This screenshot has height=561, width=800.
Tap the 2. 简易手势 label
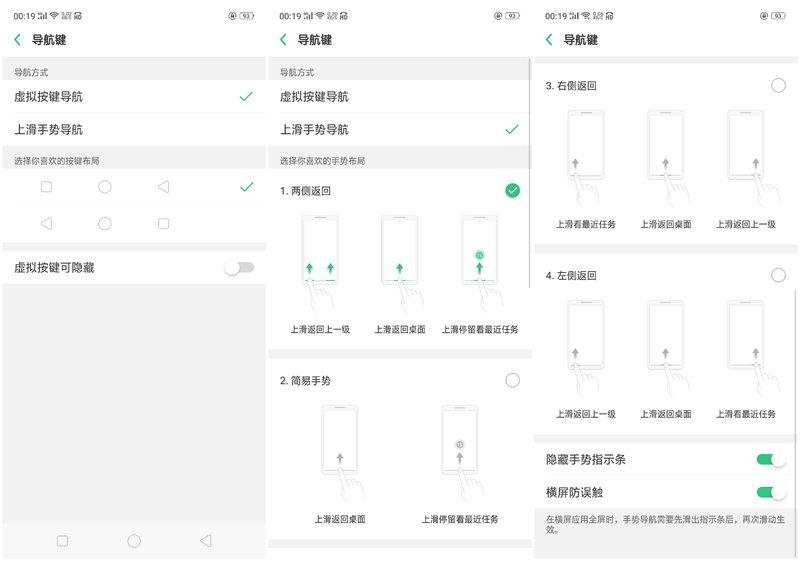click(305, 380)
